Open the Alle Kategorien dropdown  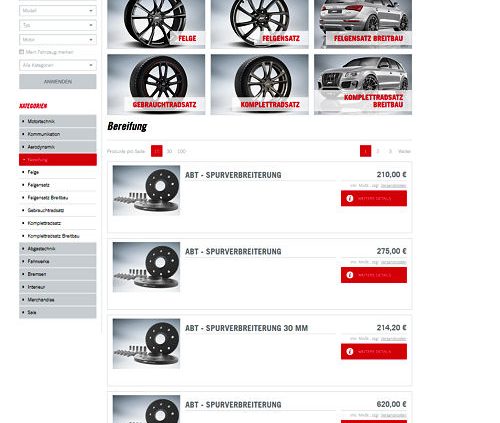coord(58,65)
